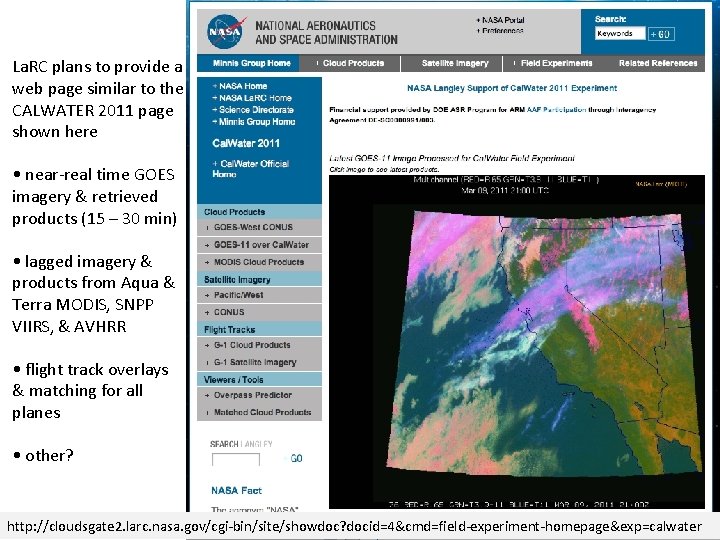
Task: Select G-1 Satellite Imagery flight track
Action: [x=259, y=362]
